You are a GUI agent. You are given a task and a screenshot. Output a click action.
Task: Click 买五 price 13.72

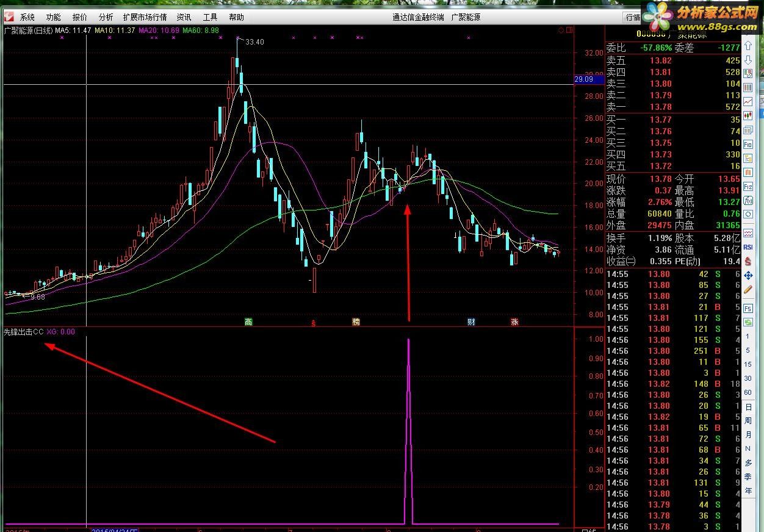[x=660, y=166]
